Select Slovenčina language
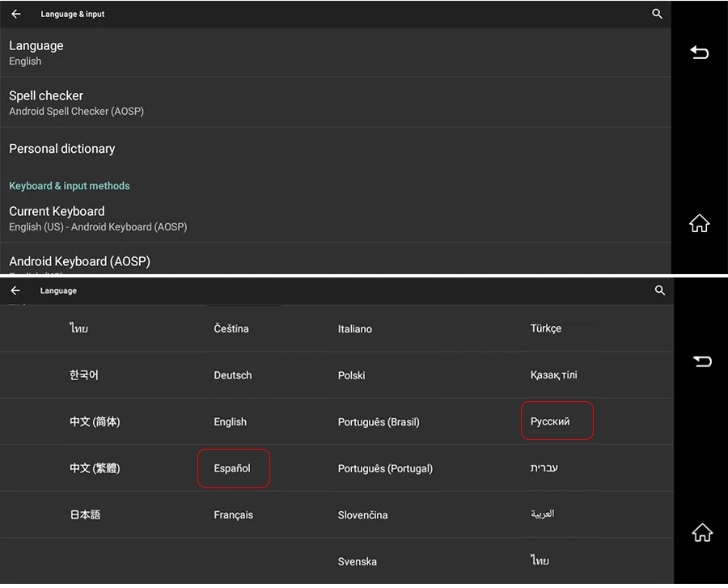The width and height of the screenshot is (728, 588). tap(362, 514)
